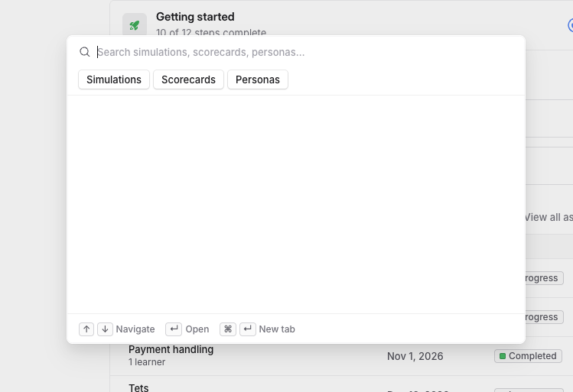573x392 pixels.
Task: Click the Nov 1, 2026 date
Action: 415,356
